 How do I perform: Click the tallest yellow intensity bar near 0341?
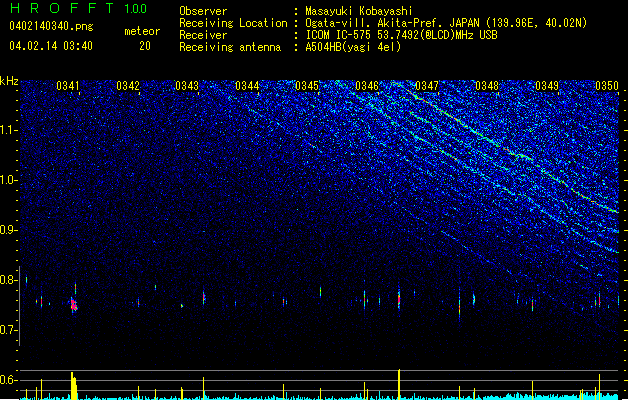click(x=73, y=386)
